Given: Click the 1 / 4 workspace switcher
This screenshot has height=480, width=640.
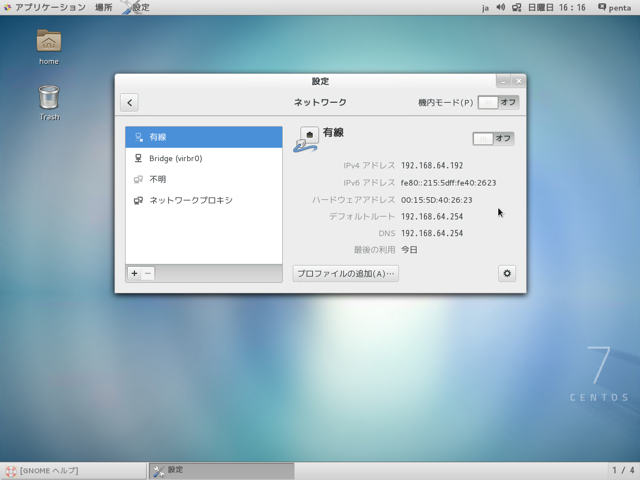Looking at the screenshot, I should [x=623, y=471].
